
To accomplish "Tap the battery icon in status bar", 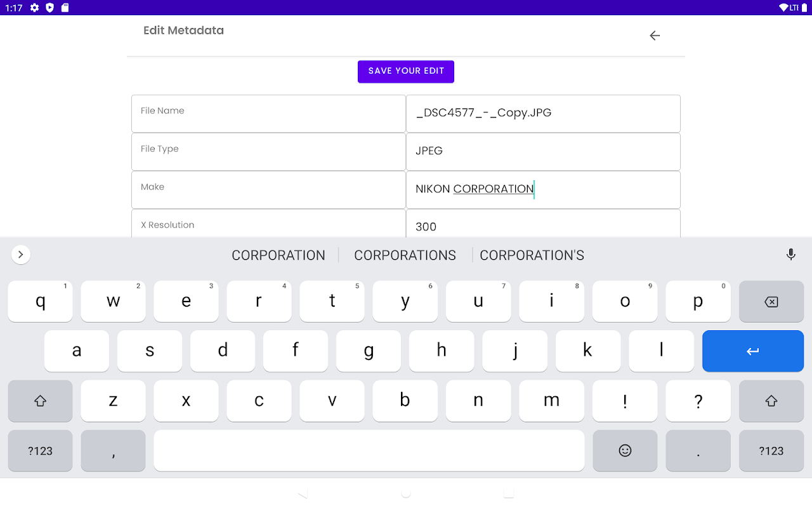I will click(803, 8).
